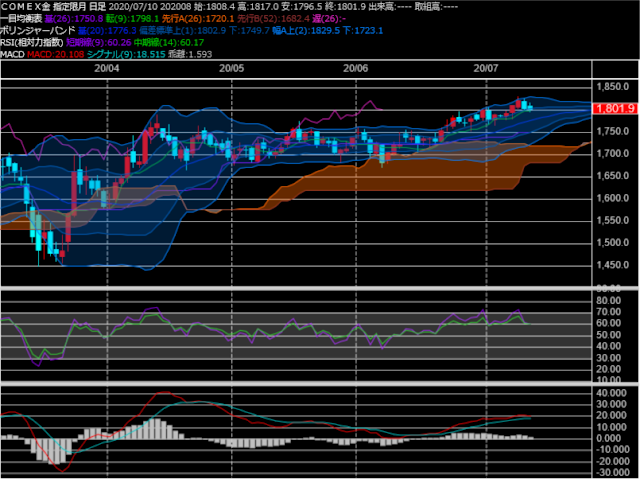The width and height of the screenshot is (640, 479).
Task: Click the 1,750.0 price axis label
Action: (613, 131)
